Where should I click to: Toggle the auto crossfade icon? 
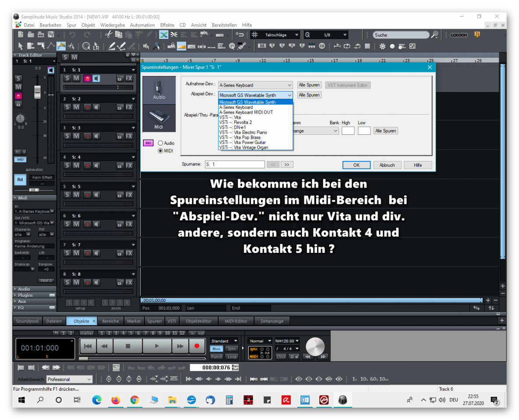pos(163,35)
